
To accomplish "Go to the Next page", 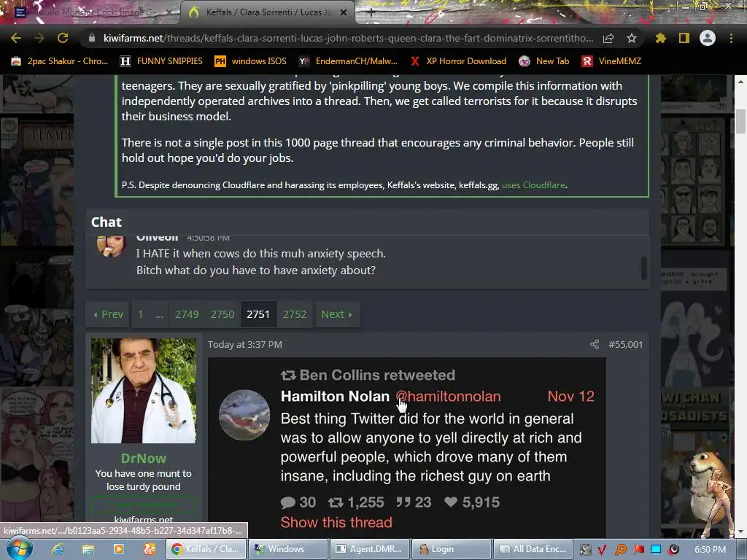I will (x=337, y=314).
